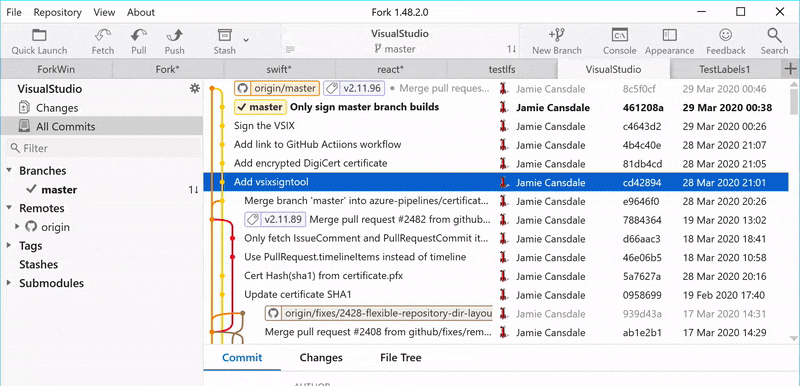Expand the origin remote node
Screen dimensions: 800x386
pyautogui.click(x=18, y=226)
